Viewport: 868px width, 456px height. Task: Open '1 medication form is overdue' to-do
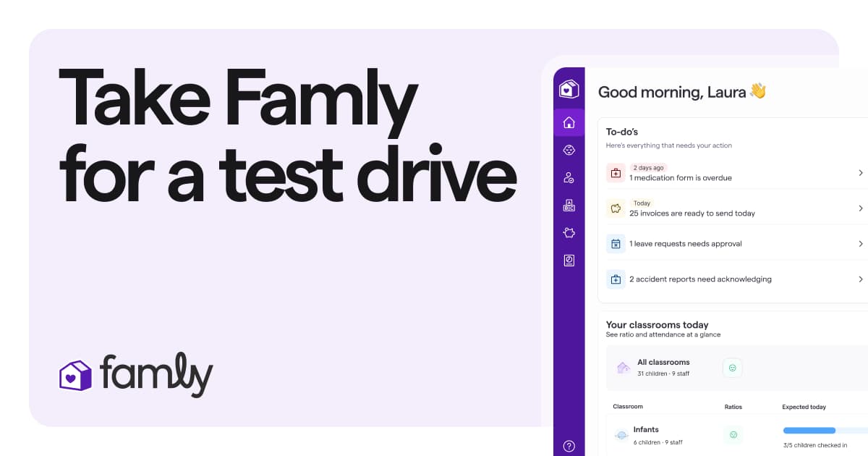point(736,173)
